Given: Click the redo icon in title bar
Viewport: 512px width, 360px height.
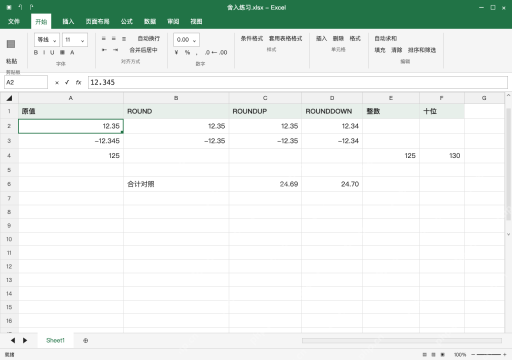Looking at the screenshot, I should coord(31,7).
